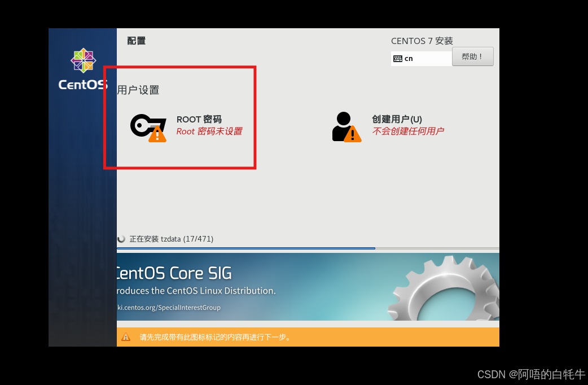Click '正在安装 tzdata (17/471)' status text
This screenshot has height=385, width=588.
tap(172, 239)
